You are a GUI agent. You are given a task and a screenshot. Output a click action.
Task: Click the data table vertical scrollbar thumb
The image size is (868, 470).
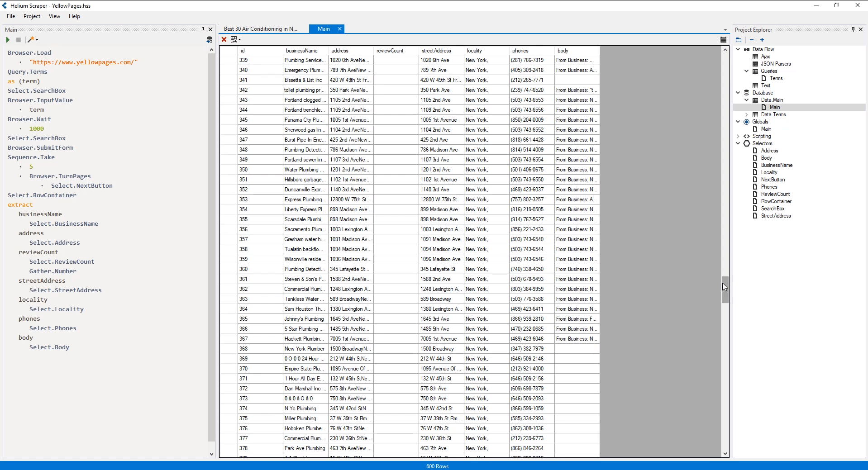tap(725, 290)
